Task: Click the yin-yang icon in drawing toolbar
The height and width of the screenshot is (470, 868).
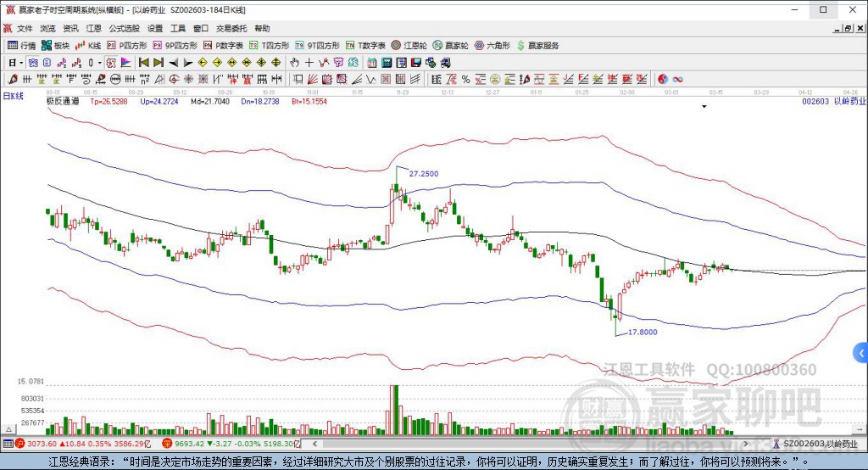Action: [x=663, y=79]
